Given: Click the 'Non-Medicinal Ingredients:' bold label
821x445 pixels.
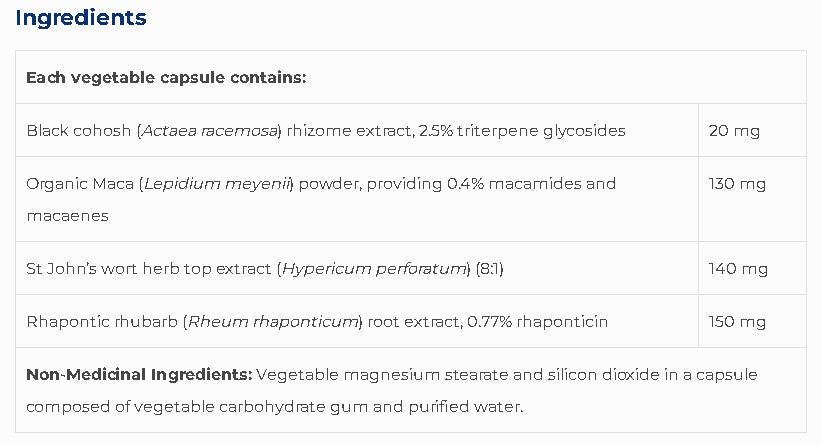Looking at the screenshot, I should click(139, 375).
